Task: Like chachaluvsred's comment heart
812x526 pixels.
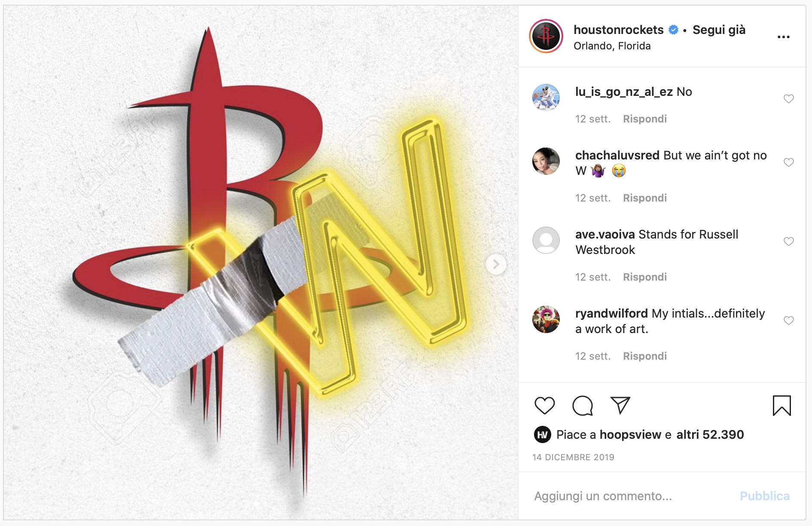Action: pos(788,162)
